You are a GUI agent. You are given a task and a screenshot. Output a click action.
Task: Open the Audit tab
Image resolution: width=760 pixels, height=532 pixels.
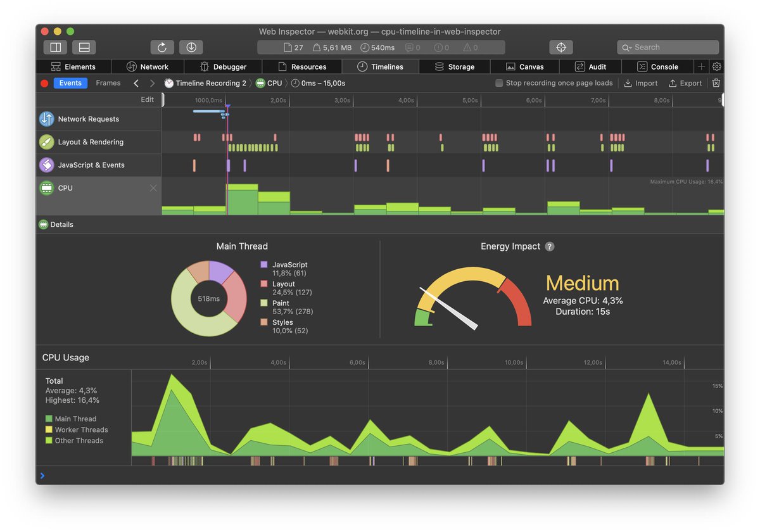point(590,66)
